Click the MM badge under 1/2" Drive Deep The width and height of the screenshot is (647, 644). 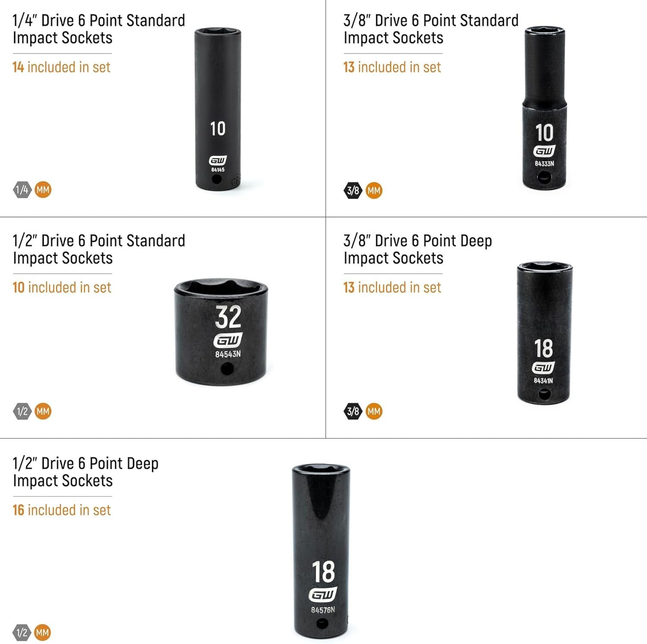click(43, 633)
